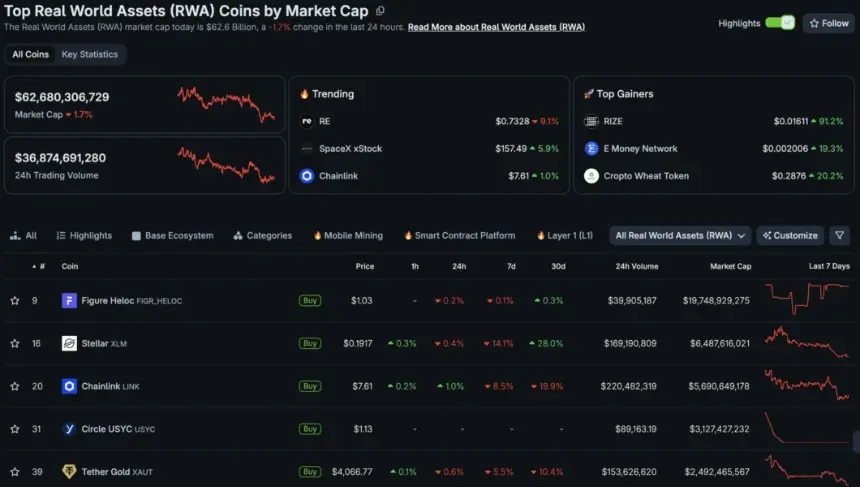Click the Figure Heloc purple logo
The height and width of the screenshot is (487, 860).
tap(69, 301)
